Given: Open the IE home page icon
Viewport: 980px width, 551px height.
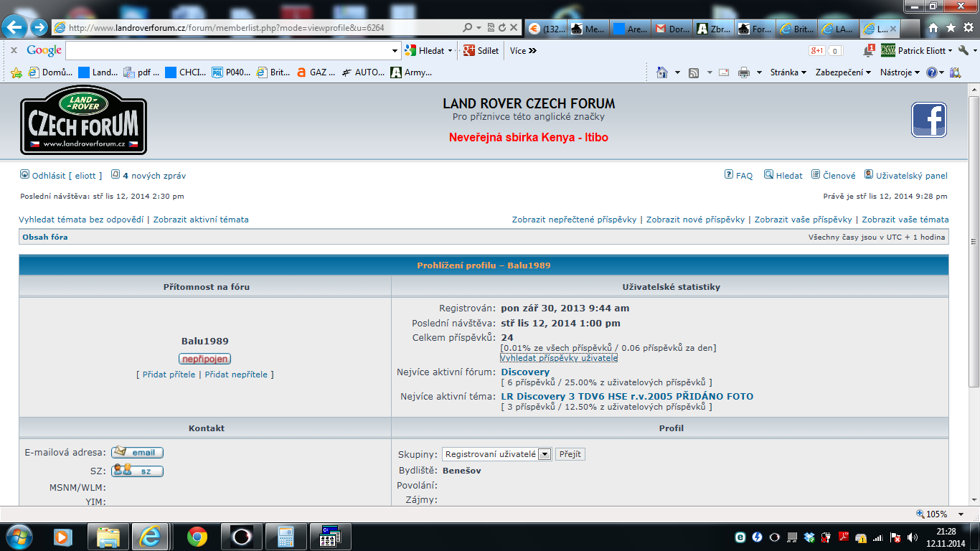Looking at the screenshot, I should [x=933, y=28].
